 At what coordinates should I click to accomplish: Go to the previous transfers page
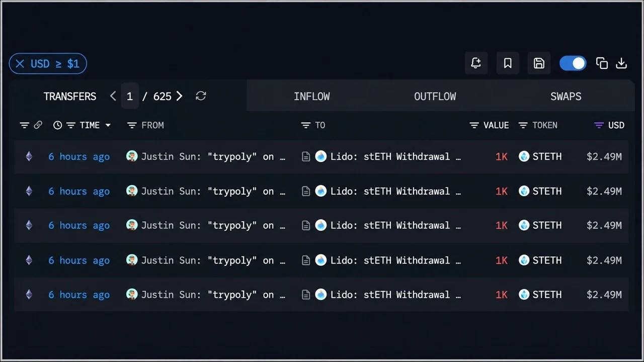point(113,96)
